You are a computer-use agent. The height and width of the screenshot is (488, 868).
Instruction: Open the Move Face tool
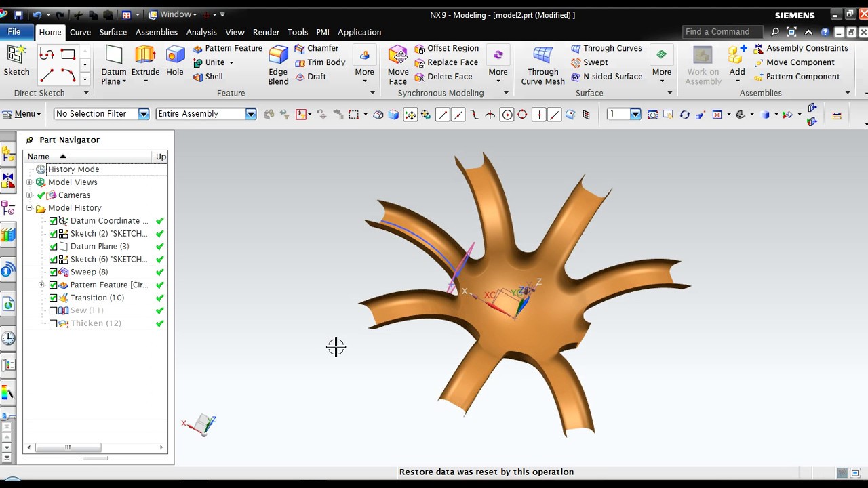point(398,65)
